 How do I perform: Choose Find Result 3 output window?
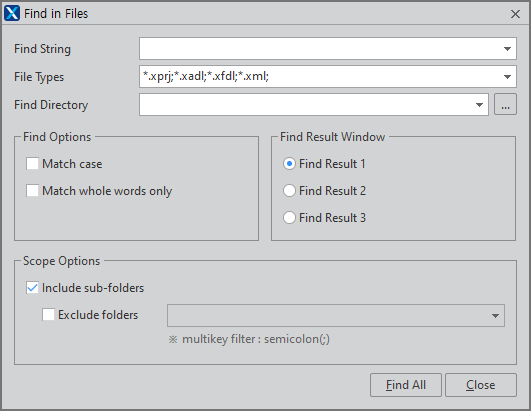point(289,217)
